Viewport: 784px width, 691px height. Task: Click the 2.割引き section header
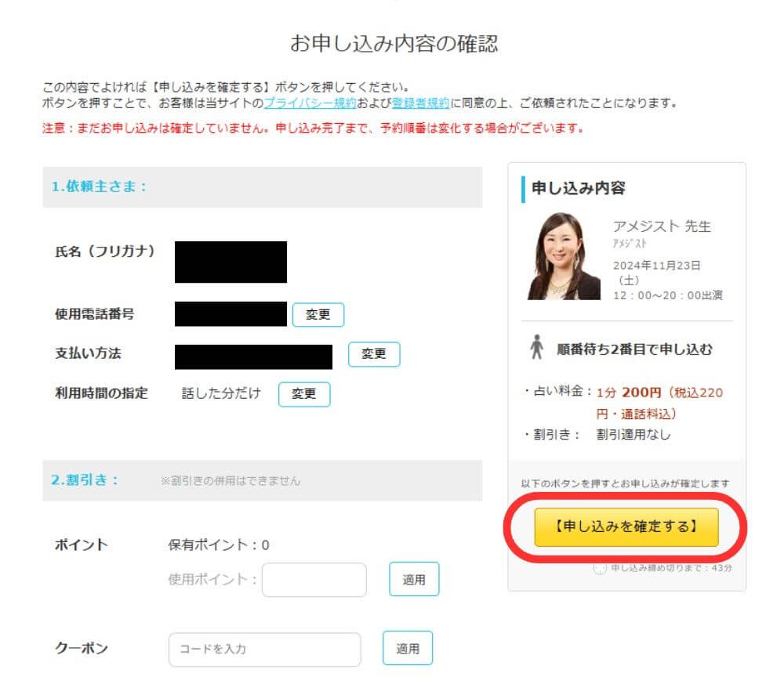pos(263,480)
